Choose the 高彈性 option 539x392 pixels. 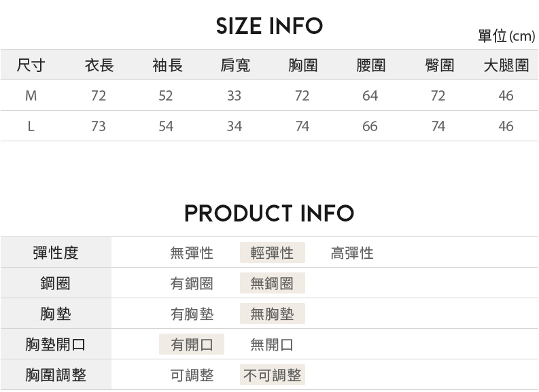[352, 253]
